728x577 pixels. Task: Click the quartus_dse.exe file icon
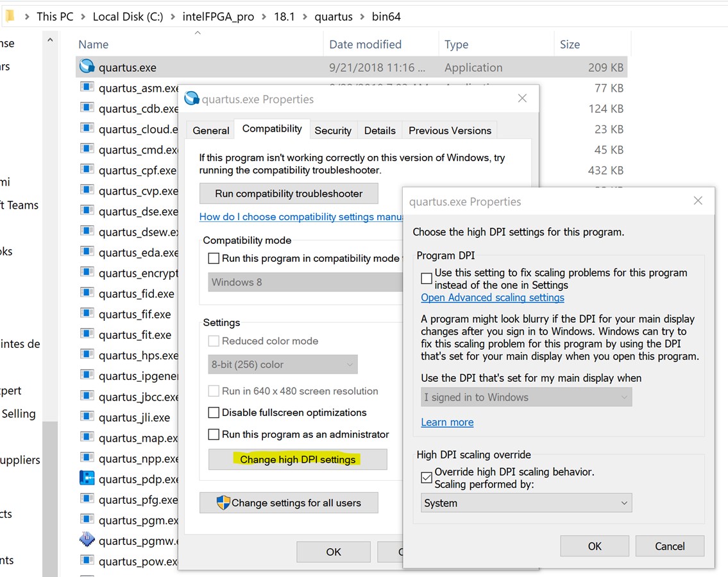[x=87, y=211]
